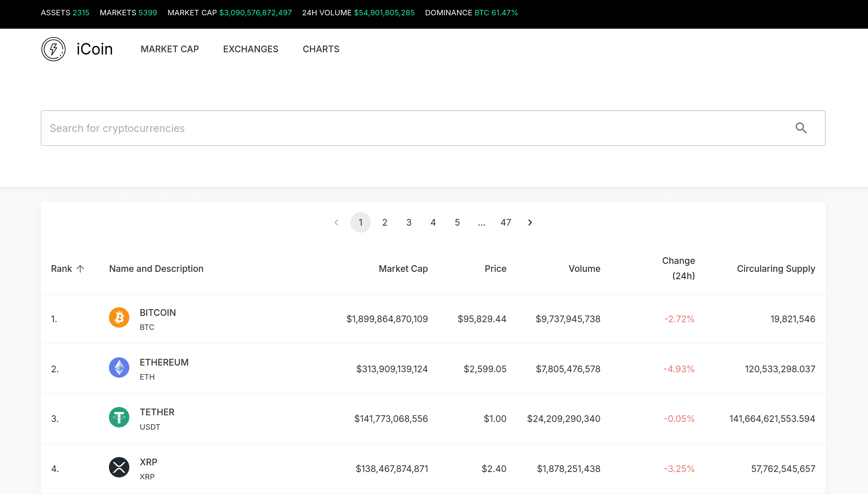Go to next page arrow
Viewport: 868px width, 494px height.
click(x=530, y=222)
